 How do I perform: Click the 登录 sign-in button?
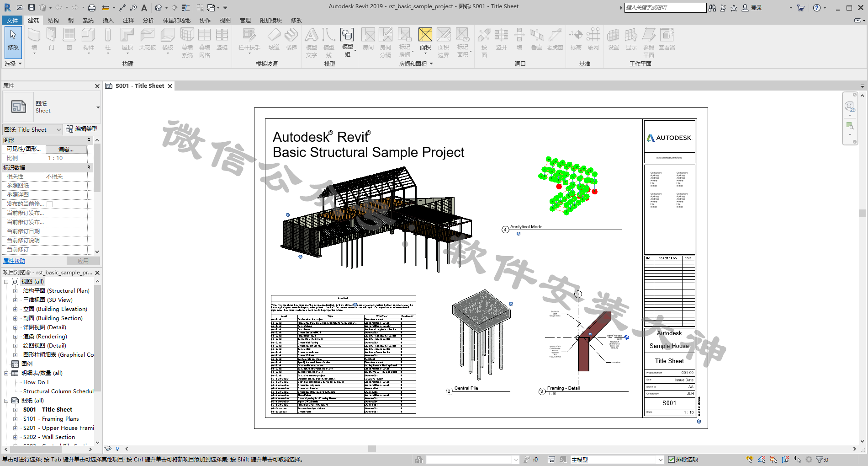[x=752, y=8]
